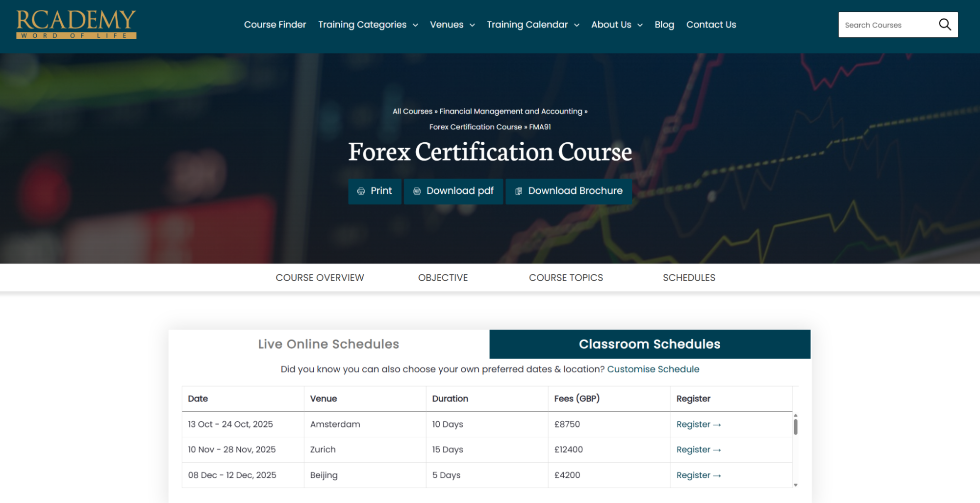The width and height of the screenshot is (980, 503).
Task: Click the Forex Certification Course heading
Action: pos(490,152)
